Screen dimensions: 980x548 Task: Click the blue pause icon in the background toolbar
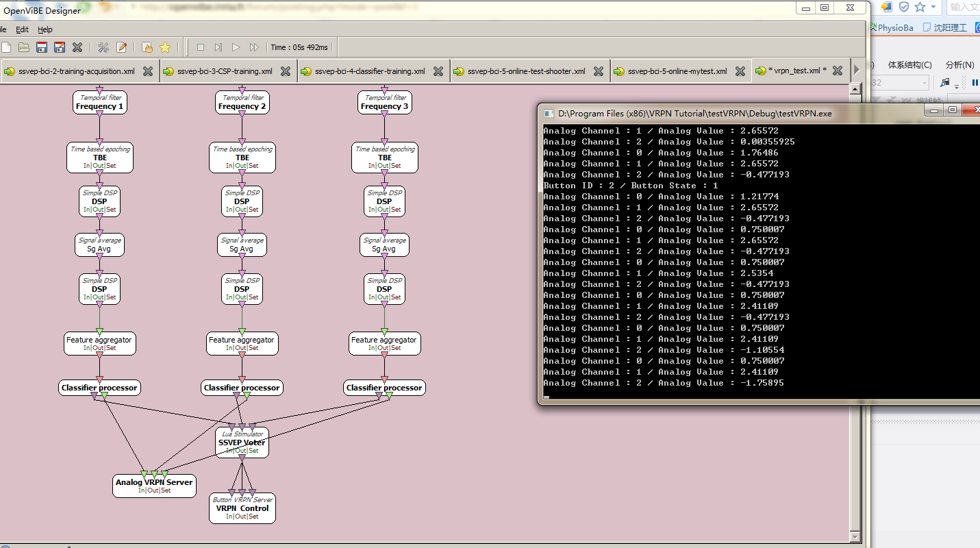click(975, 83)
